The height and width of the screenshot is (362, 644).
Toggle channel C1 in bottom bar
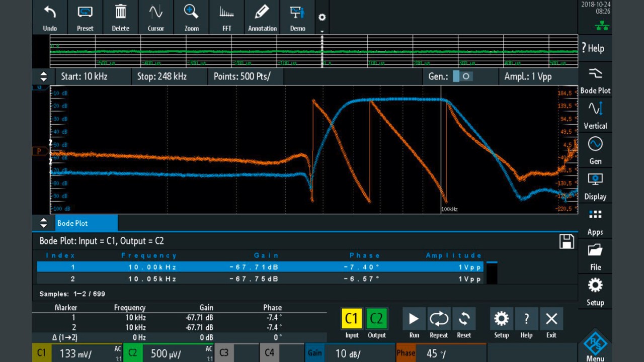[42, 353]
